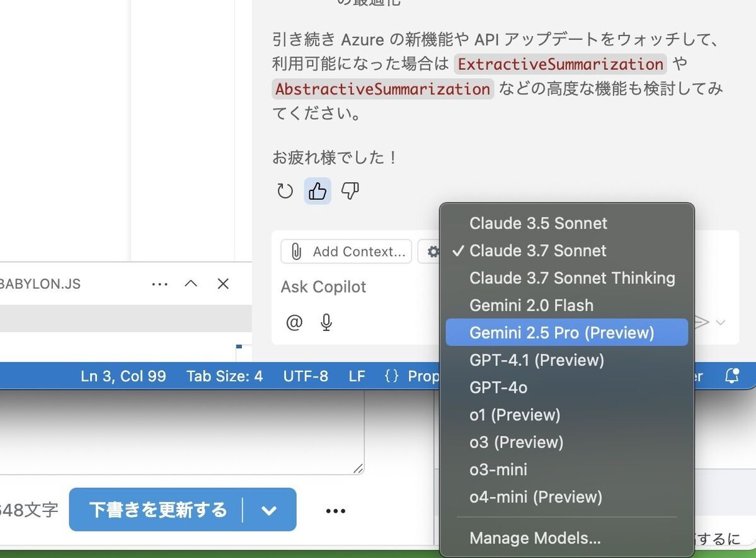Open dropdown arrow beside 下書きを更新する
The height and width of the screenshot is (558, 756).
tap(269, 510)
